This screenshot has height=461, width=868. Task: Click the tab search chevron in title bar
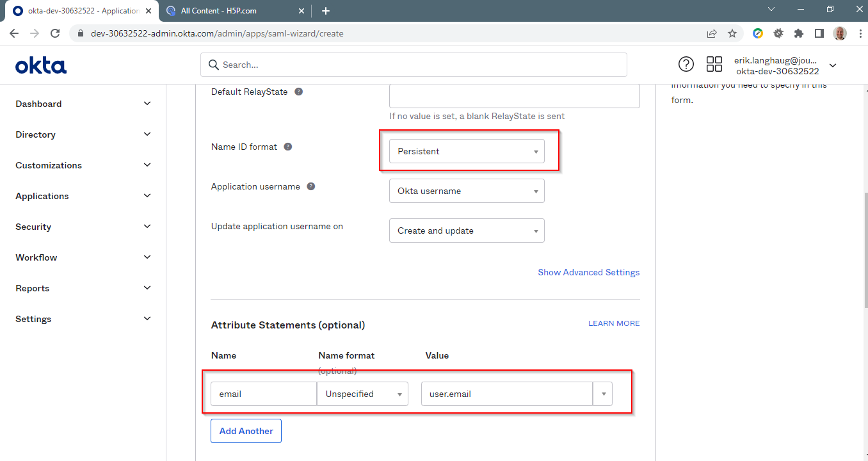coord(771,9)
